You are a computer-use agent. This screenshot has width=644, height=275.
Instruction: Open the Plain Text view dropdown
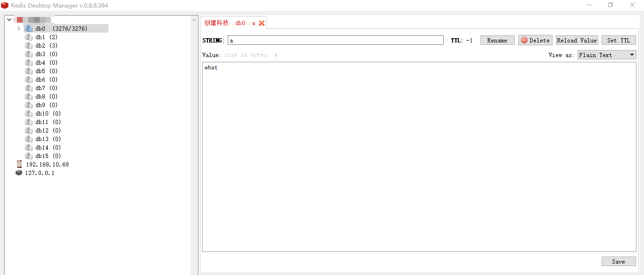click(606, 55)
